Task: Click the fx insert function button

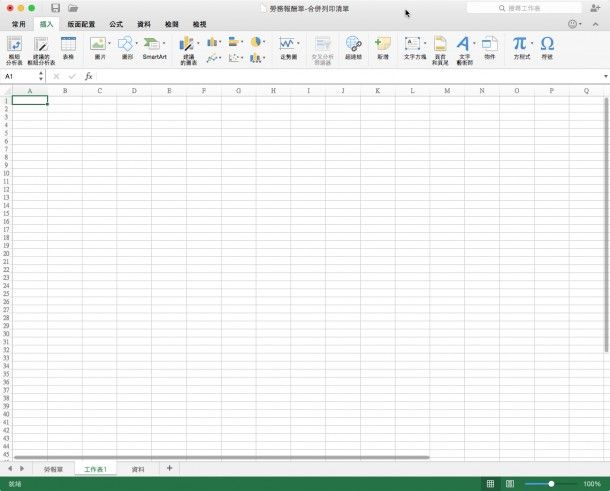Action: (89, 76)
